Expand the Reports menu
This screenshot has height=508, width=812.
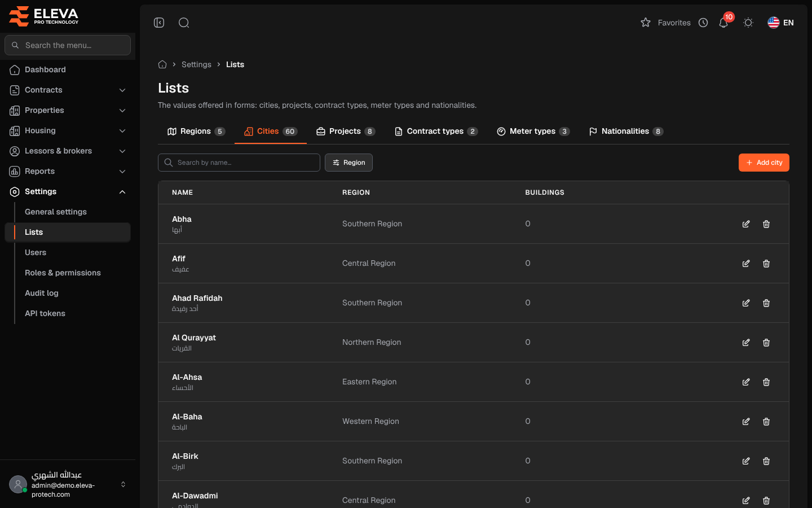coord(68,171)
